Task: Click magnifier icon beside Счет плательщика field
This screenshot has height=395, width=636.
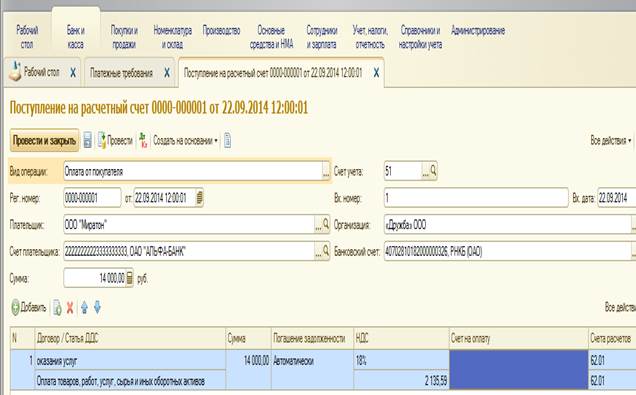Action: 326,251
